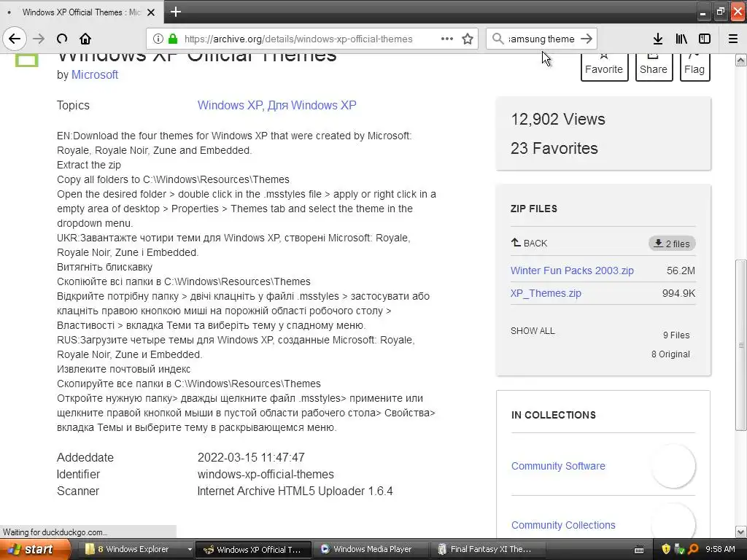
Task: Toggle the sidebar view icon
Action: 705,39
